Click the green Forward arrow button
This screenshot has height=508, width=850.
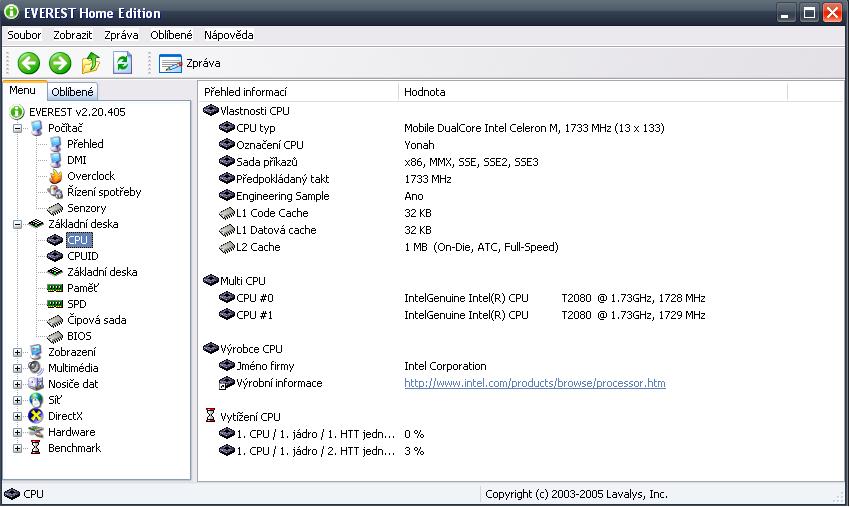pos(60,63)
